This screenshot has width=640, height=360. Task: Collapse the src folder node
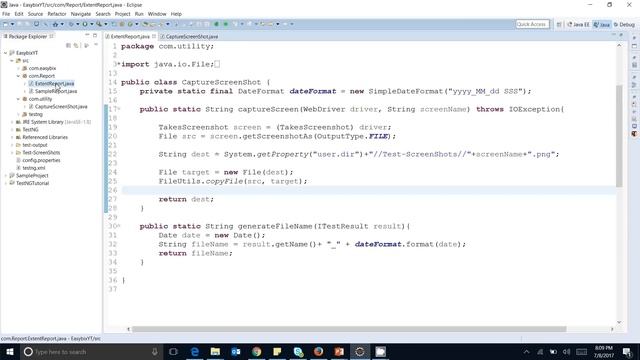[x=12, y=60]
